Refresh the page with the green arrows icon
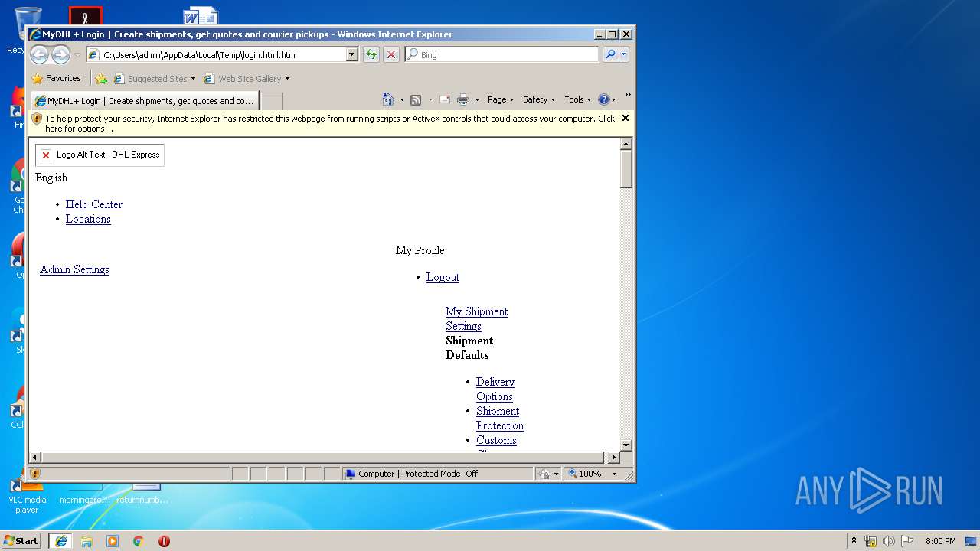Screen dimensions: 980x551 click(371, 54)
